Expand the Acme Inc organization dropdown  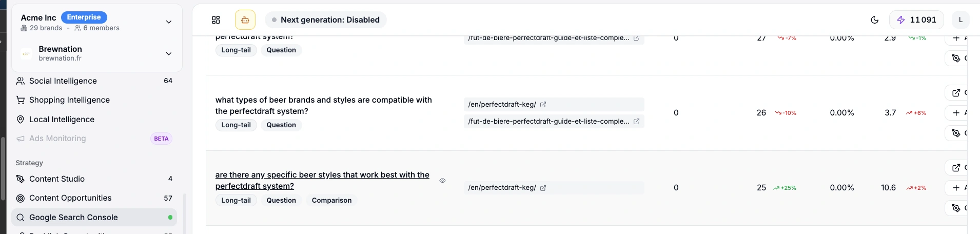(169, 22)
